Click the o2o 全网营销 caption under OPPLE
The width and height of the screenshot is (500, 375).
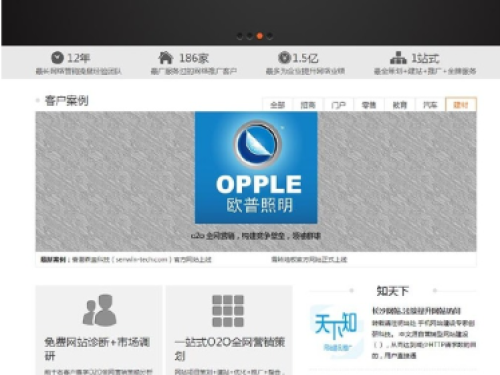(x=256, y=236)
